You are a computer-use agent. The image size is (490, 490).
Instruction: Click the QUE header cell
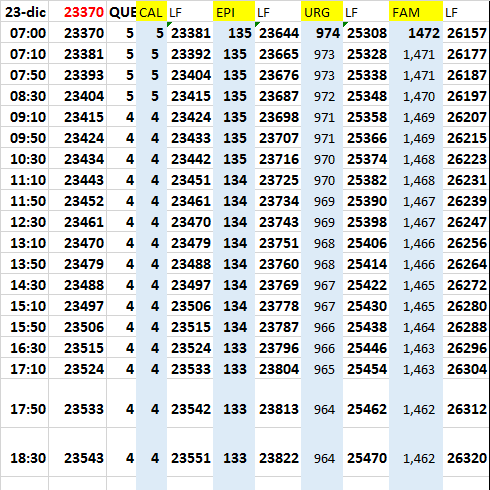[x=122, y=12]
